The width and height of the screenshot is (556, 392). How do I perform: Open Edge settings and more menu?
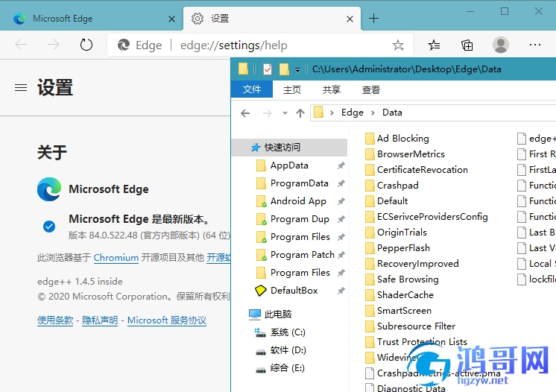[534, 45]
